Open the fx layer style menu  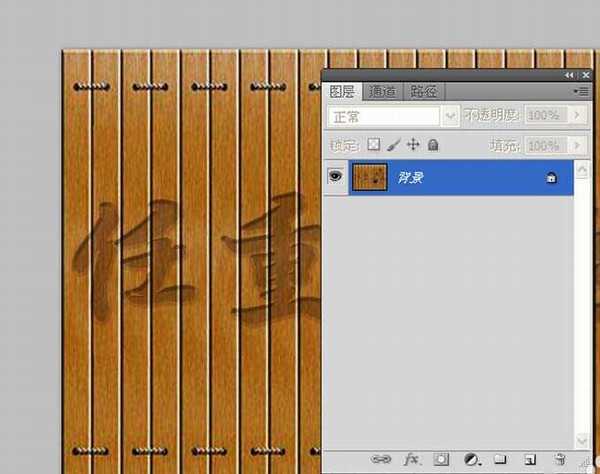tap(409, 459)
